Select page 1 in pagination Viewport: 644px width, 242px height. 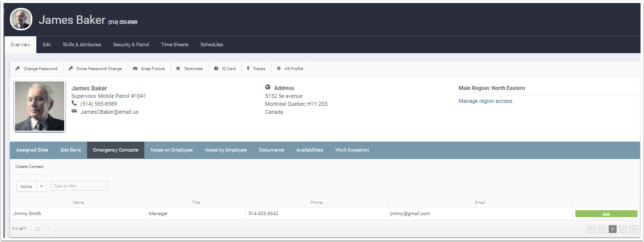pyautogui.click(x=613, y=229)
